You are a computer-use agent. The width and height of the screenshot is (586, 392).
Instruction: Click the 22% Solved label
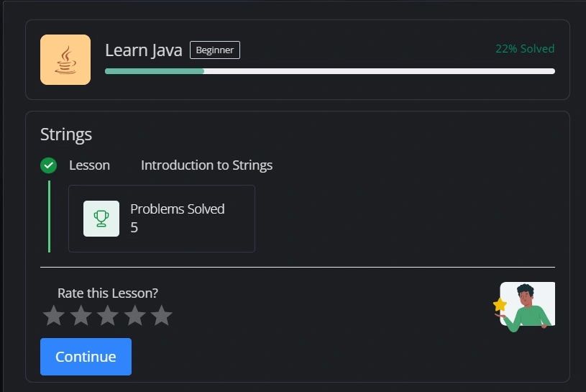click(525, 49)
